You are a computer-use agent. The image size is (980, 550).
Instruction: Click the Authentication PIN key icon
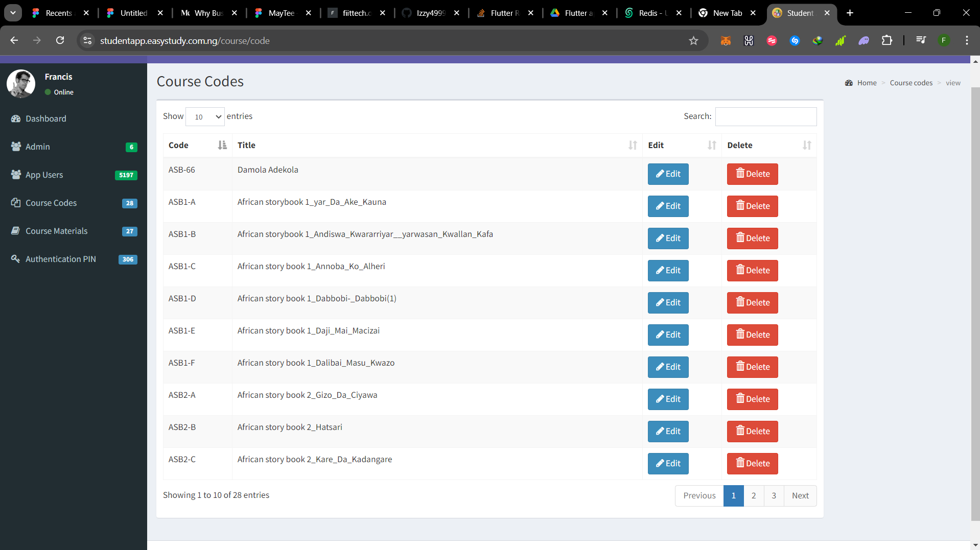point(16,259)
